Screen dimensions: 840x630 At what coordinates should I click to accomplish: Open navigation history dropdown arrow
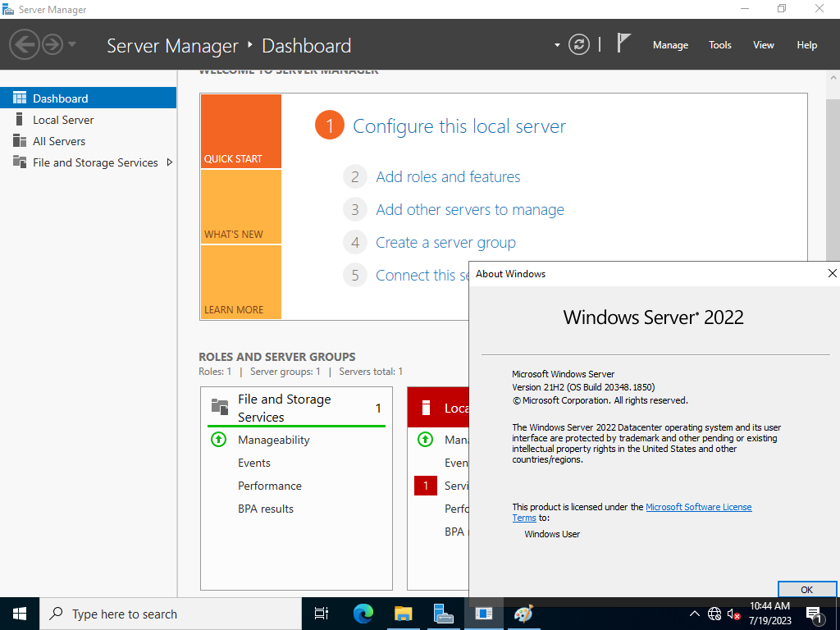pos(72,44)
